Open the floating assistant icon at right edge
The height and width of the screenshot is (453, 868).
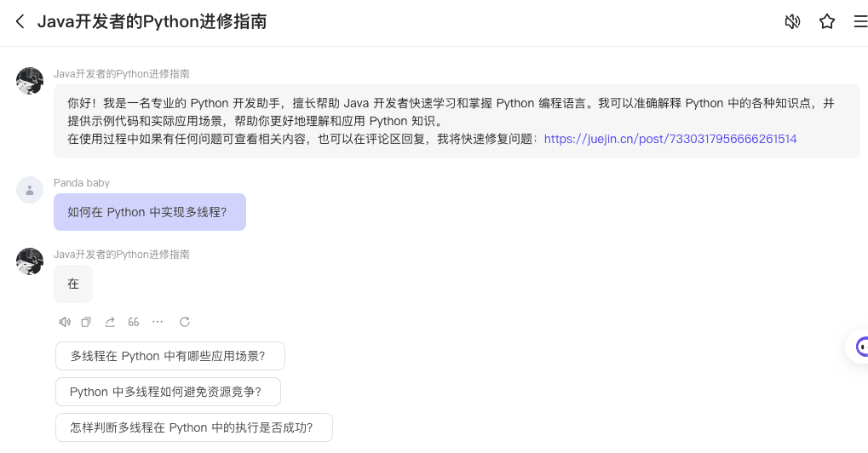[859, 347]
